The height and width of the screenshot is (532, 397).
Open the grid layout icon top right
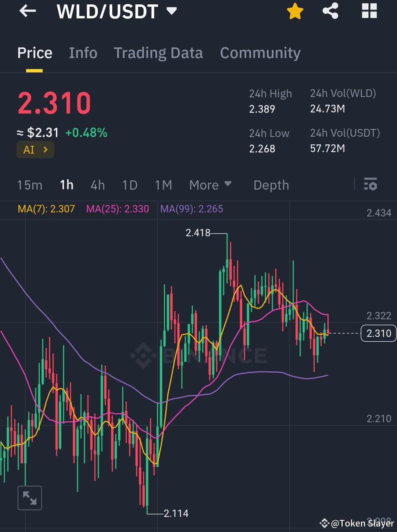tap(369, 11)
